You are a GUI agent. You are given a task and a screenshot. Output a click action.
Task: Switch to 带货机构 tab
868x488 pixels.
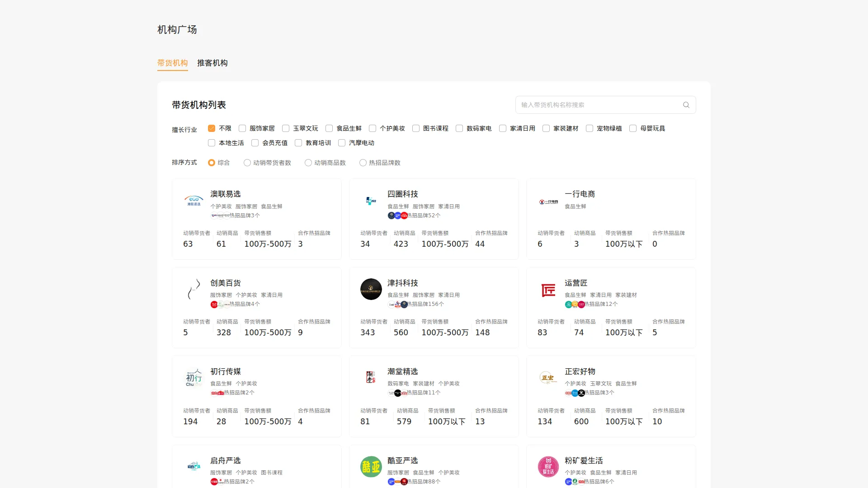point(173,63)
